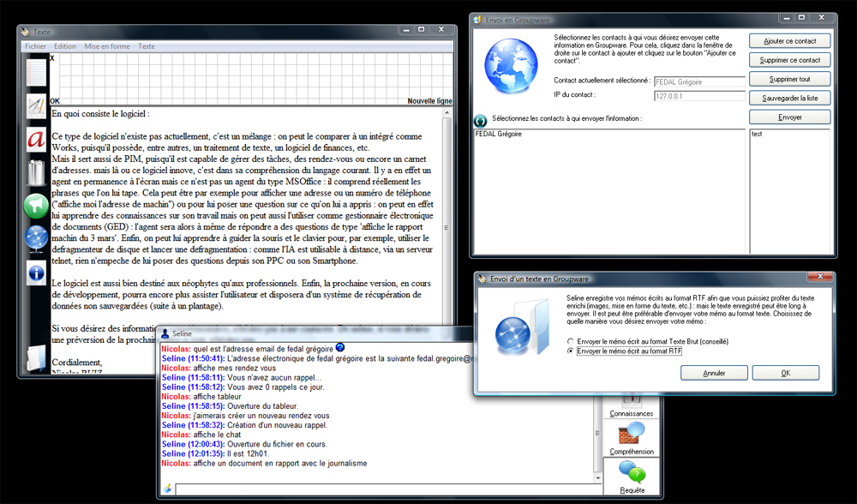
Task: Open the Edition menu
Action: click(x=65, y=46)
